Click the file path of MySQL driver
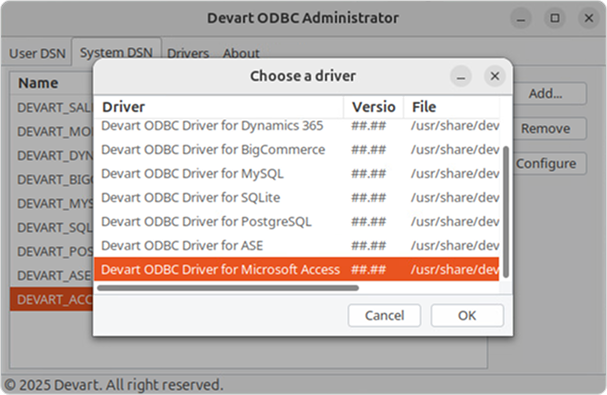The height and width of the screenshot is (395, 607). 455,174
